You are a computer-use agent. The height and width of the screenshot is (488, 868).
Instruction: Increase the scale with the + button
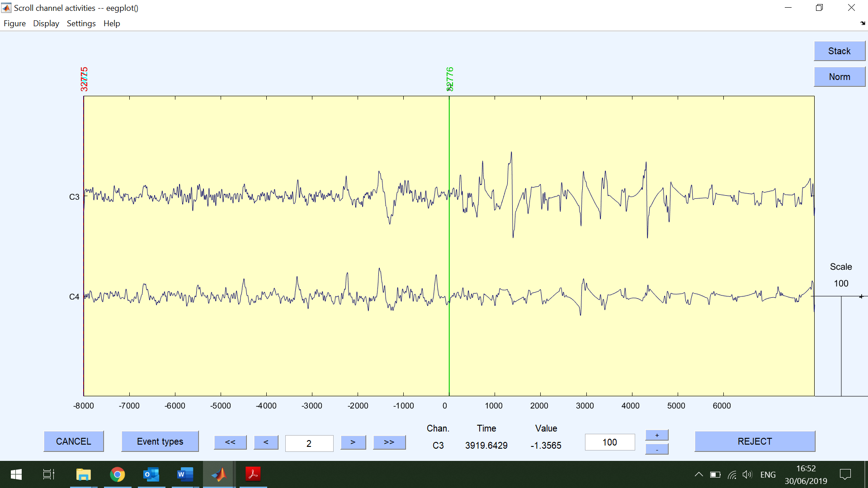657,435
